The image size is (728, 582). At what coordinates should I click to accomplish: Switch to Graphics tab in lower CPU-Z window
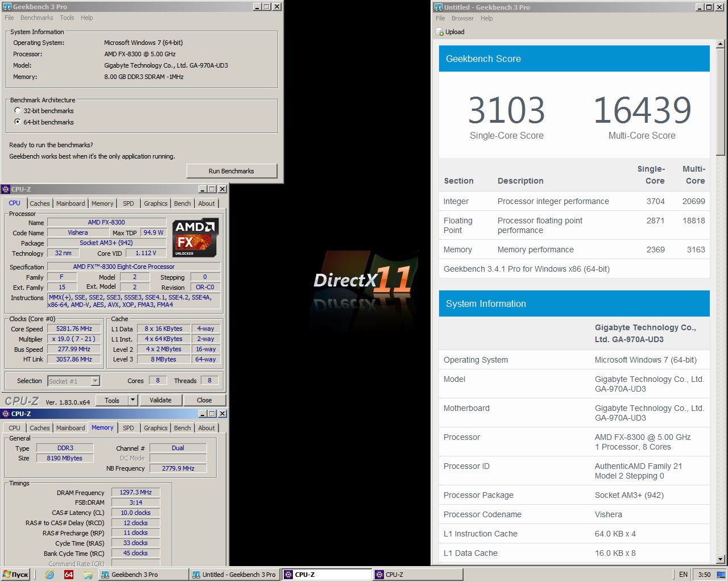coord(156,428)
